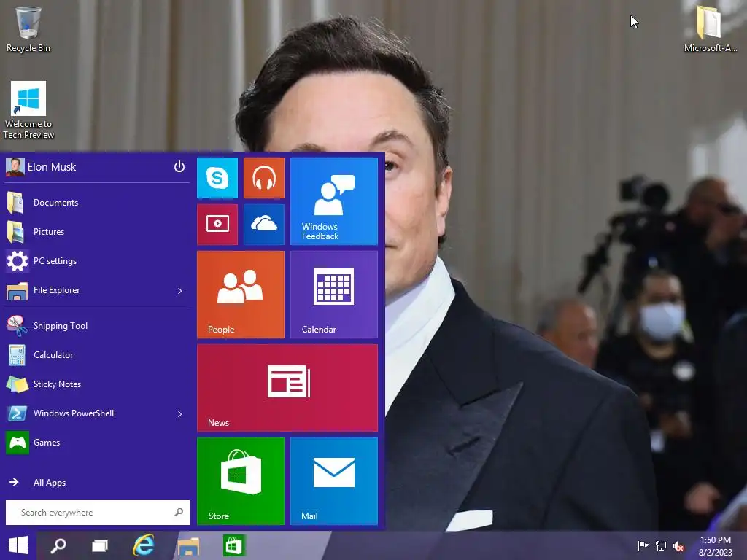Open the Calendar tile
Image resolution: width=747 pixels, height=560 pixels.
point(334,295)
